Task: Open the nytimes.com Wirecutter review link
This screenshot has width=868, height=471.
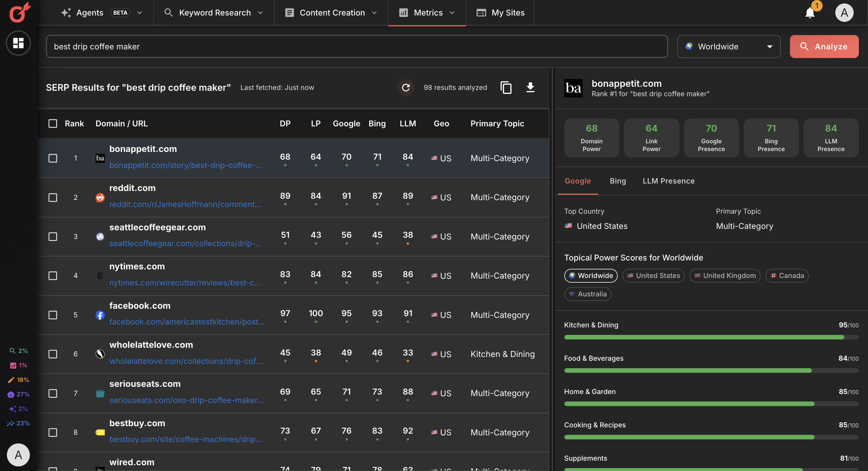Action: (185, 283)
